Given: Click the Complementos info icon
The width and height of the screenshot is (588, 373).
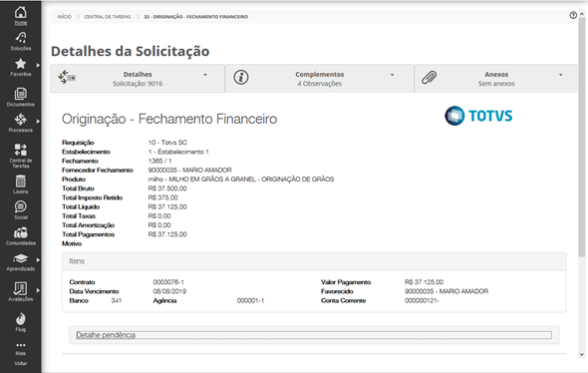Looking at the screenshot, I should [x=241, y=78].
